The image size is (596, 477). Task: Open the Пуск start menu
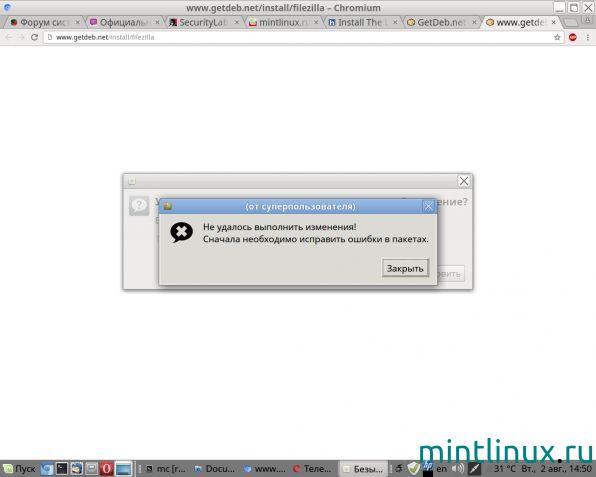[19, 469]
